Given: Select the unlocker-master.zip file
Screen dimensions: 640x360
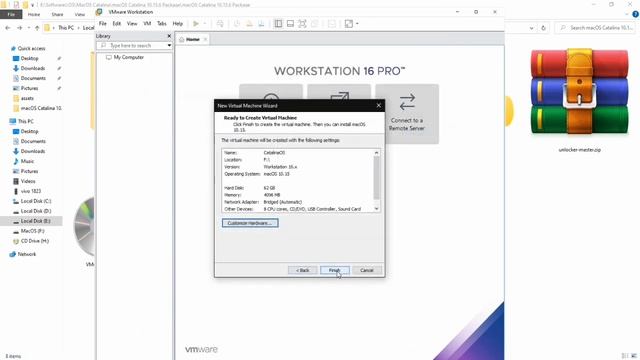Looking at the screenshot, I should [x=579, y=100].
